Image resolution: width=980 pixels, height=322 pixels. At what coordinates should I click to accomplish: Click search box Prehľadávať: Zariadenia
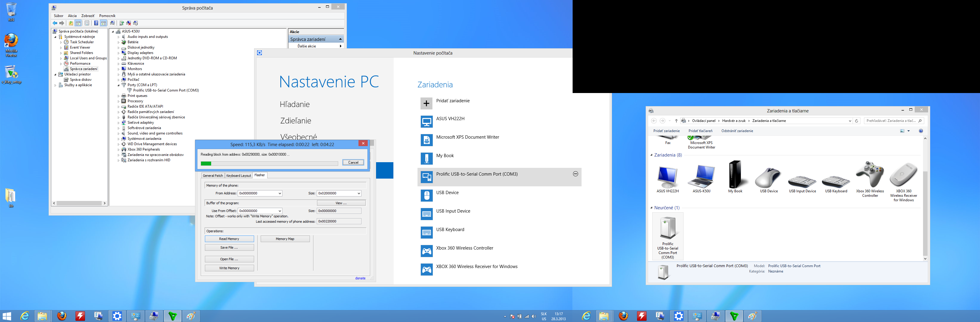click(x=894, y=121)
